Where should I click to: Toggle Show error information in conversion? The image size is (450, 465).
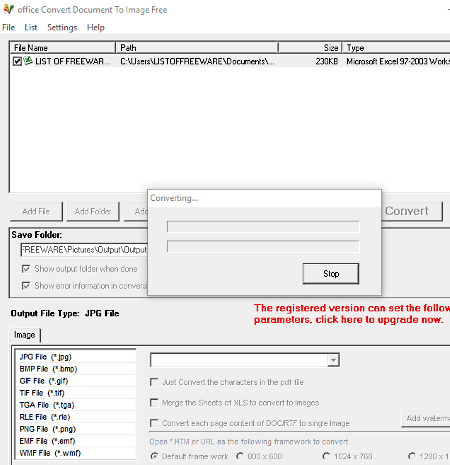pos(26,286)
